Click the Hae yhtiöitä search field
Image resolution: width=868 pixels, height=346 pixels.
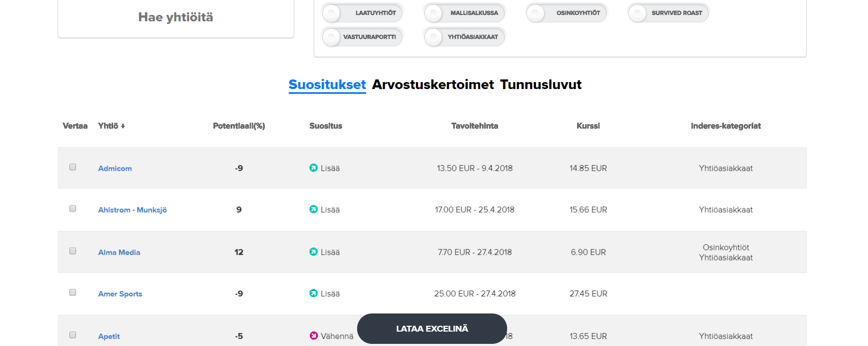[176, 18]
